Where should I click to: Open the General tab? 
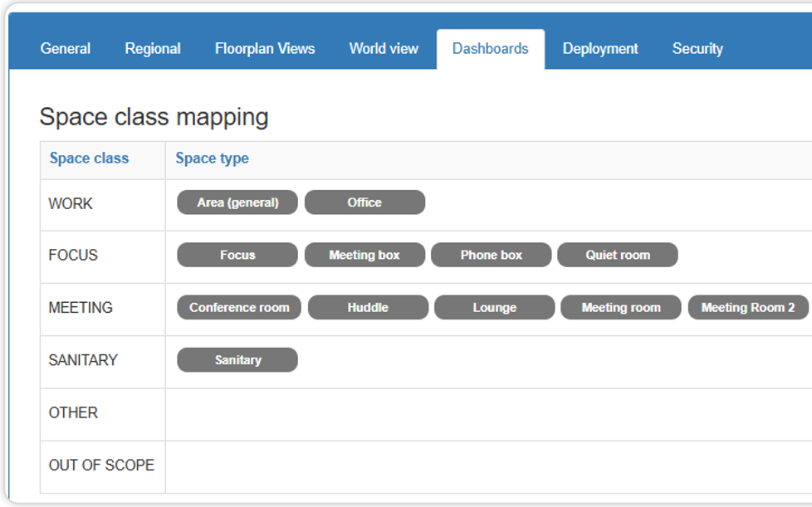(x=66, y=49)
